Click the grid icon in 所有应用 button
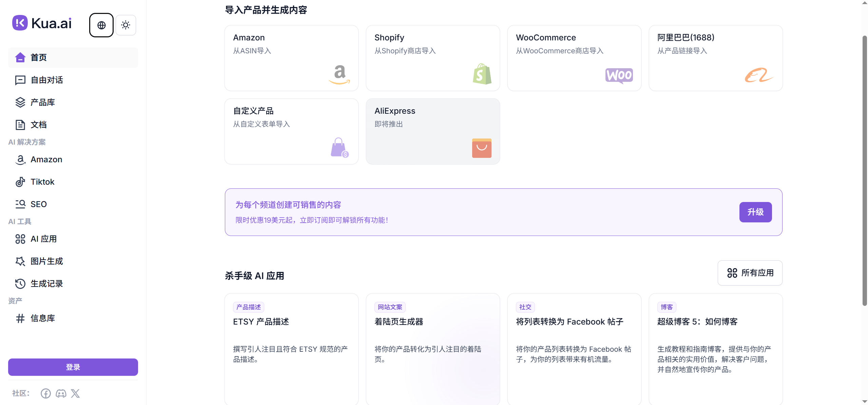The width and height of the screenshot is (868, 405). (x=732, y=273)
